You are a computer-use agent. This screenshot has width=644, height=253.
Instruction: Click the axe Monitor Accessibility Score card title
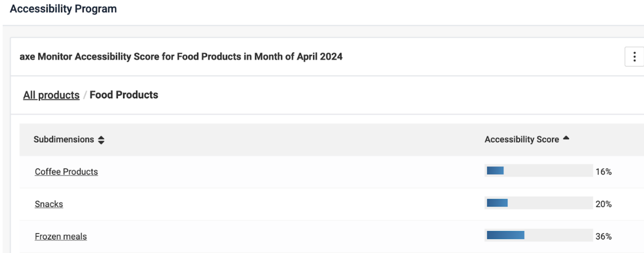click(181, 57)
